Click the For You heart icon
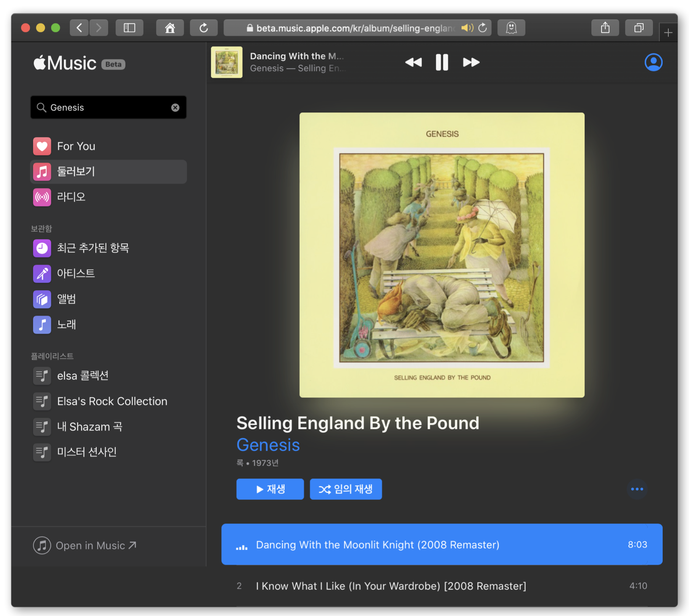689x616 pixels. tap(42, 146)
